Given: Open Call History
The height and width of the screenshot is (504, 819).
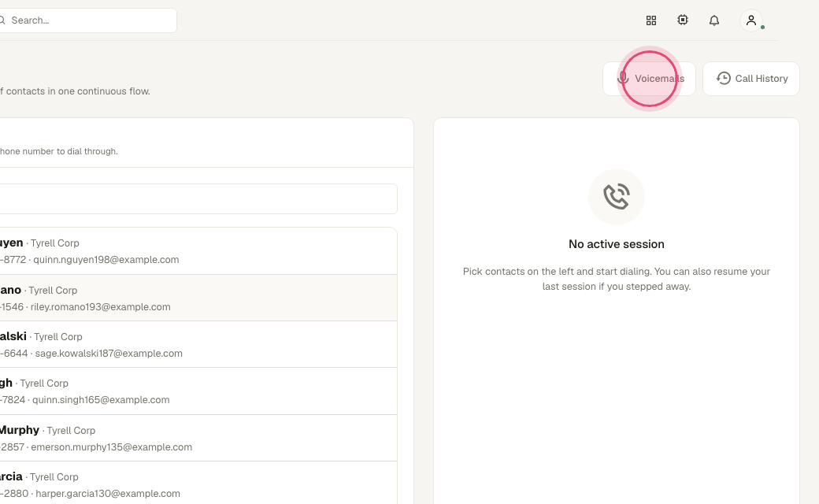Looking at the screenshot, I should 751,79.
